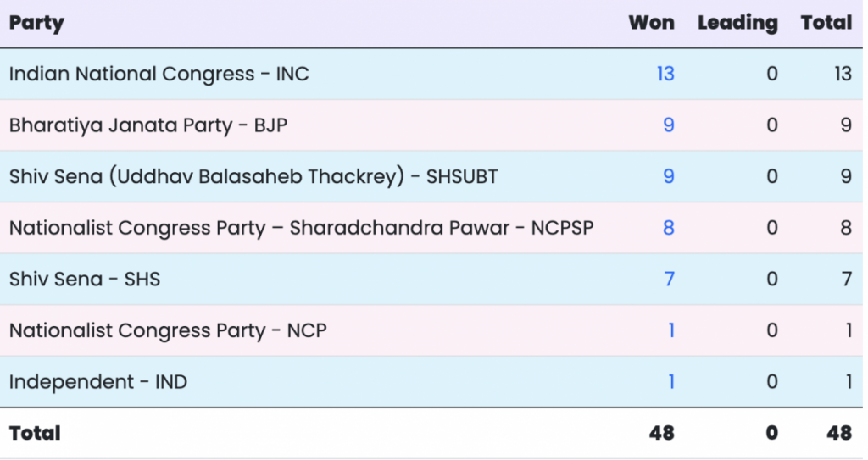
Task: Click the bold Total label in the bottom row
Action: 35,433
